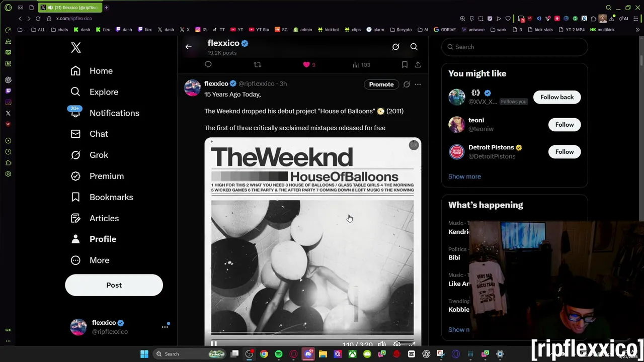Open the YT Stu bookmark
Screen dimensions: 644x362
click(259, 30)
